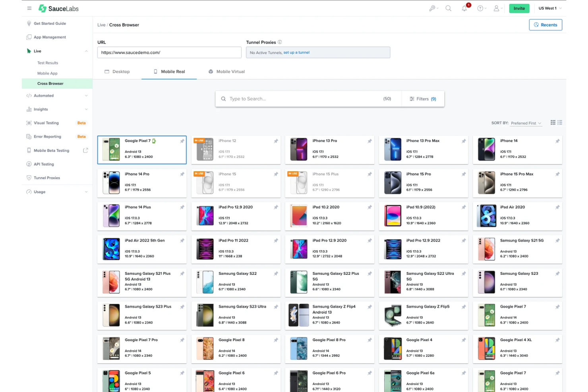This screenshot has height=392, width=588.
Task: Pin the iPhone 14 Pro device
Action: (182, 174)
